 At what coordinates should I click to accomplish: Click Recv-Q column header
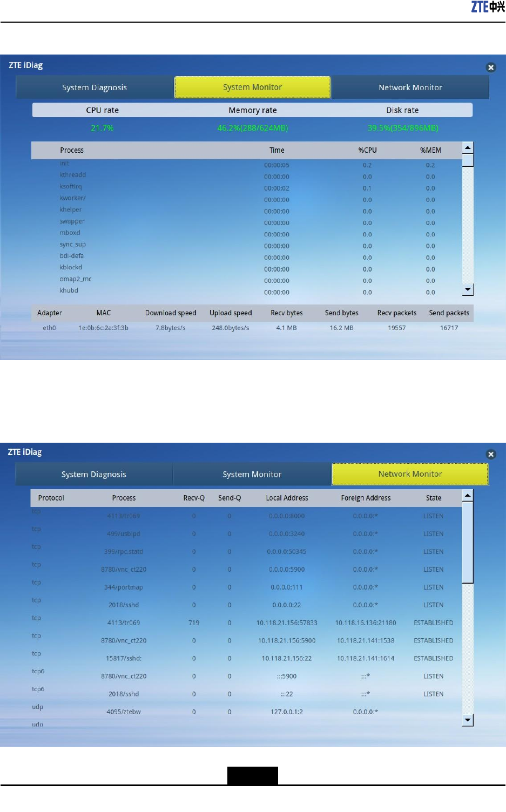[194, 498]
